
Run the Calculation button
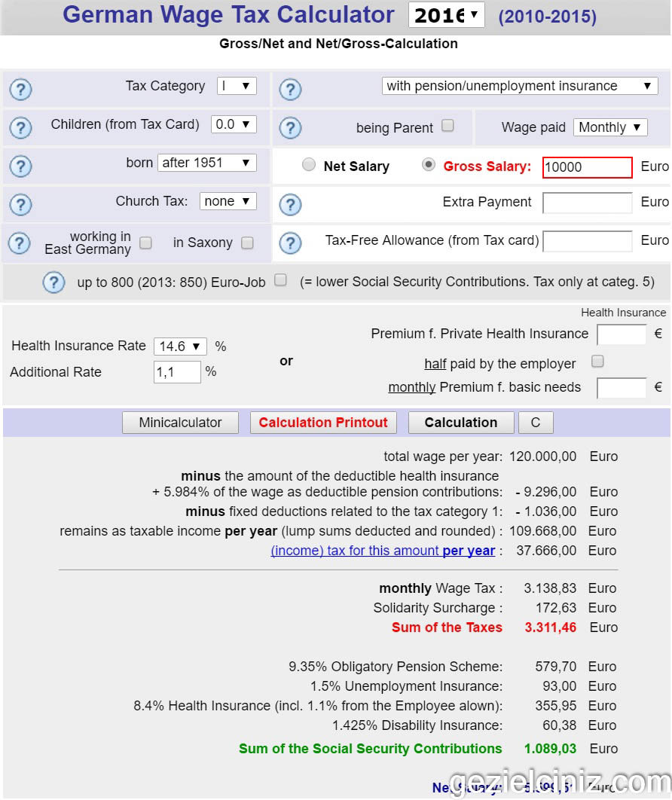click(x=461, y=423)
